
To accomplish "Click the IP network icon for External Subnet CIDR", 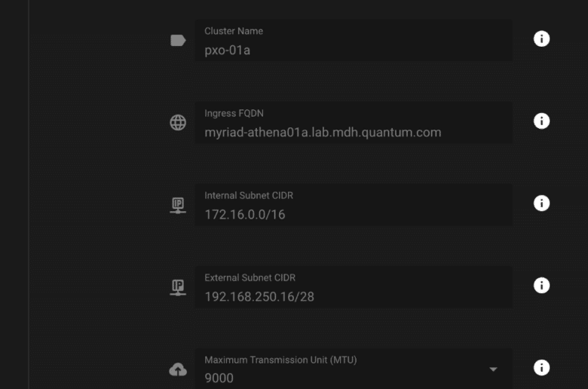I will pyautogui.click(x=178, y=287).
